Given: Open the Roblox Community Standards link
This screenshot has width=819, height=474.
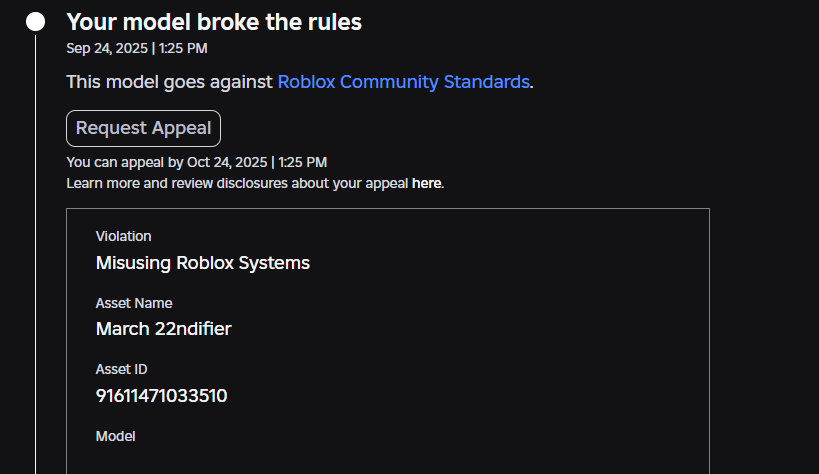Looking at the screenshot, I should (x=403, y=82).
